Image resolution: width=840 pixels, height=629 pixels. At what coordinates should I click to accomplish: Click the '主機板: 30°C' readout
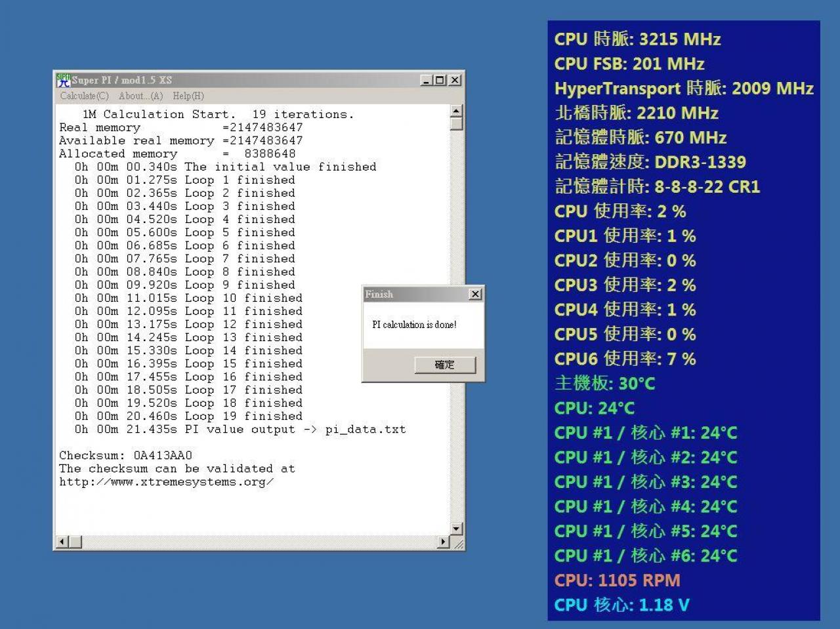605,384
